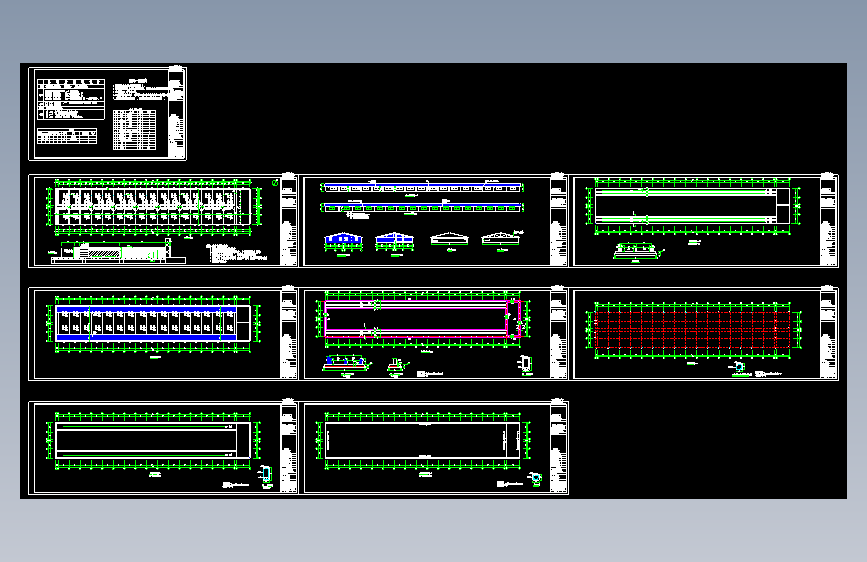Select the elevations sheet with blue roofs
The width and height of the screenshot is (867, 562).
(434, 221)
